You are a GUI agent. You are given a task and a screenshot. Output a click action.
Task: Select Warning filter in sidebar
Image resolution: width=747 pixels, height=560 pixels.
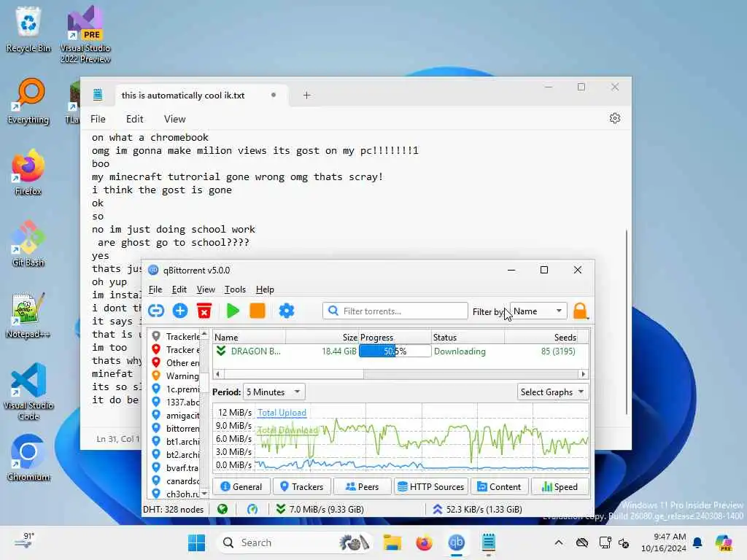176,376
